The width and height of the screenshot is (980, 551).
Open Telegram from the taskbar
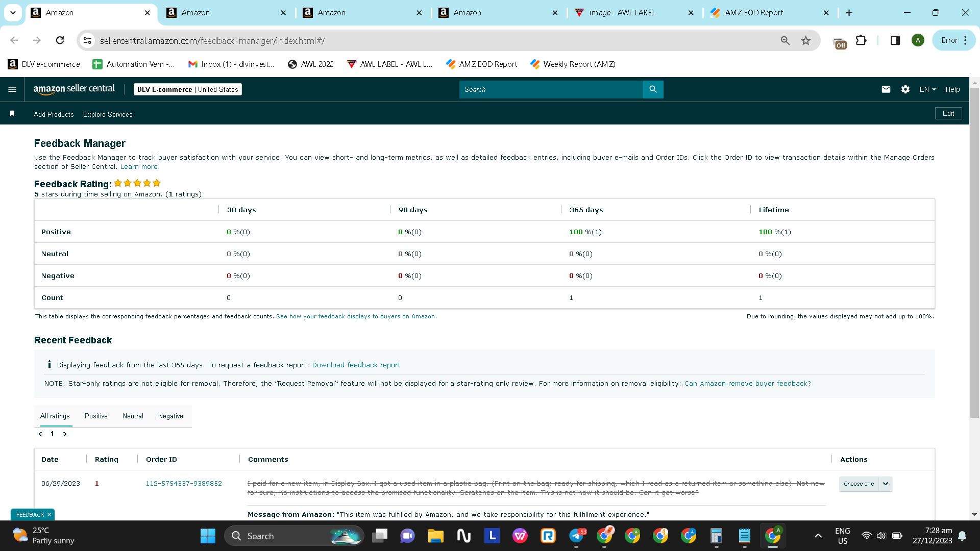pyautogui.click(x=577, y=536)
